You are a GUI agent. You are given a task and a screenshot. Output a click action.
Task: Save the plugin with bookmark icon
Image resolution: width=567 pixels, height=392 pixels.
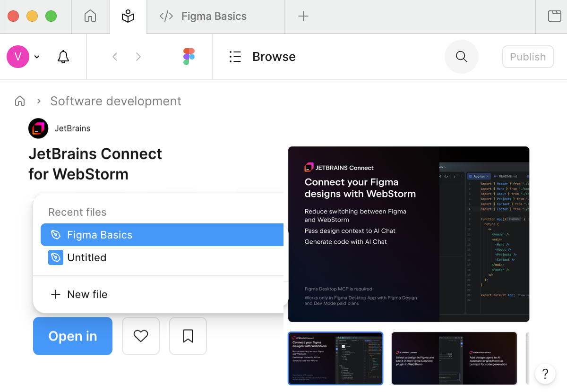point(188,336)
